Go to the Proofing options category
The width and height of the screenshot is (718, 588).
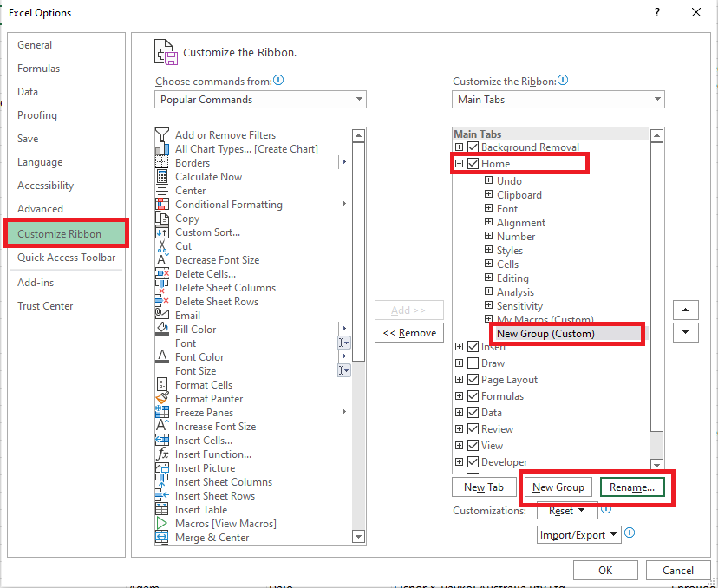(37, 115)
